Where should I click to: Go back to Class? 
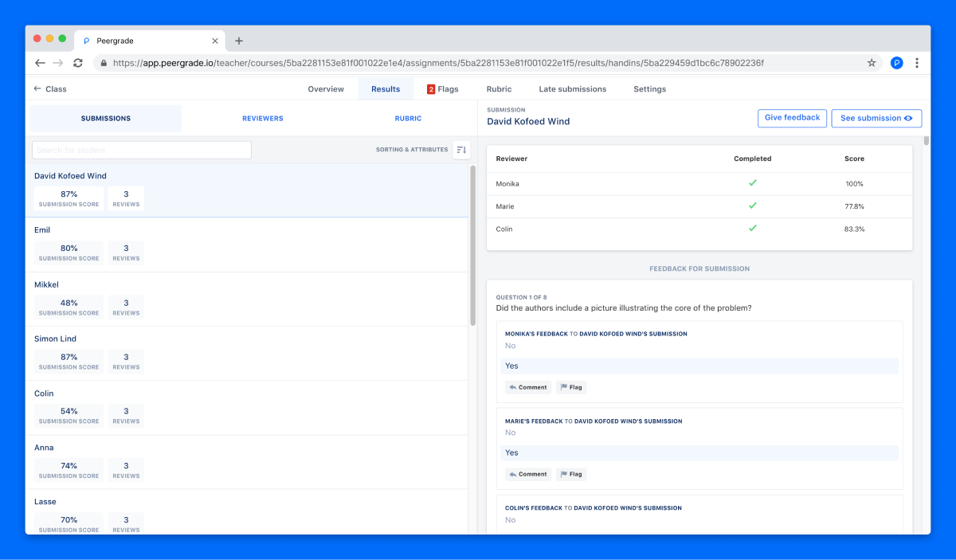click(50, 89)
